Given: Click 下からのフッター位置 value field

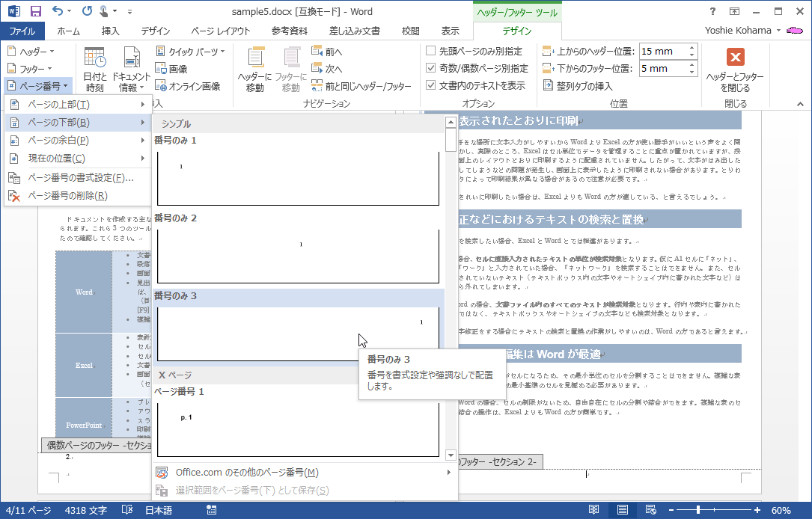Looking at the screenshot, I should [x=663, y=68].
